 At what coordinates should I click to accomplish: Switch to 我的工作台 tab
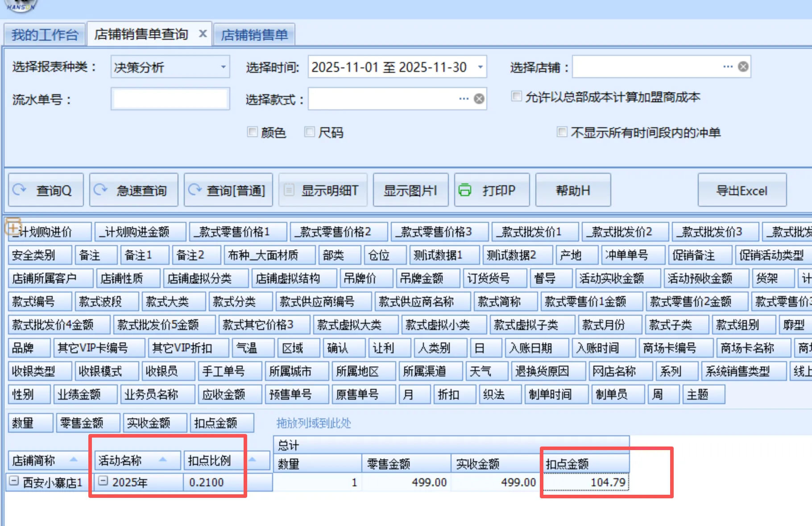click(45, 34)
